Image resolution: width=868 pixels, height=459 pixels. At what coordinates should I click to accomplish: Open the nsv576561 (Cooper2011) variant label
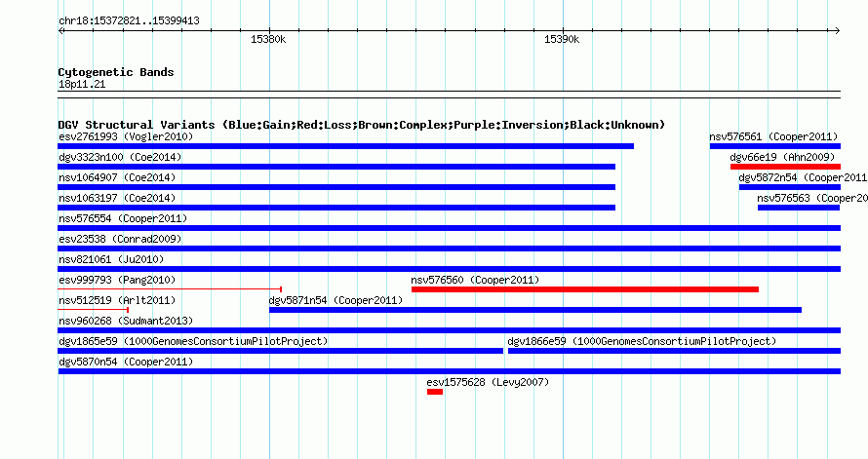tap(773, 136)
